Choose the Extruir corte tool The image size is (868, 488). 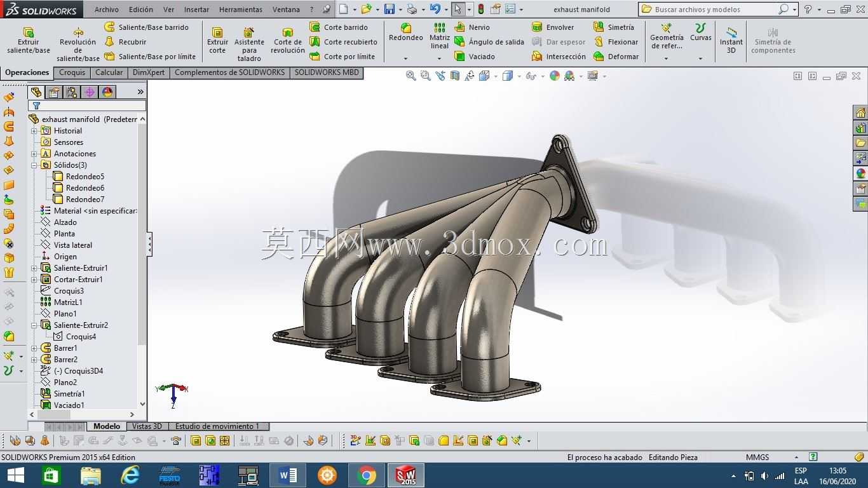217,41
